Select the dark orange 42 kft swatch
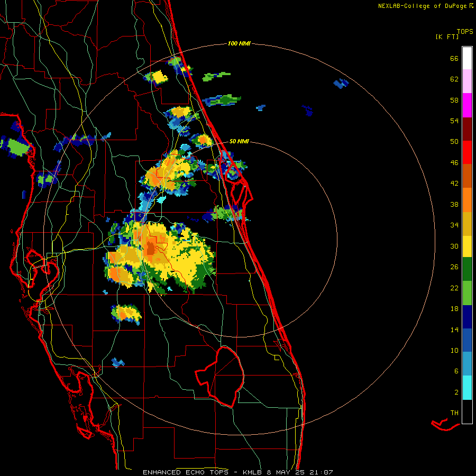Screen dimensions: 476x476 [x=467, y=176]
